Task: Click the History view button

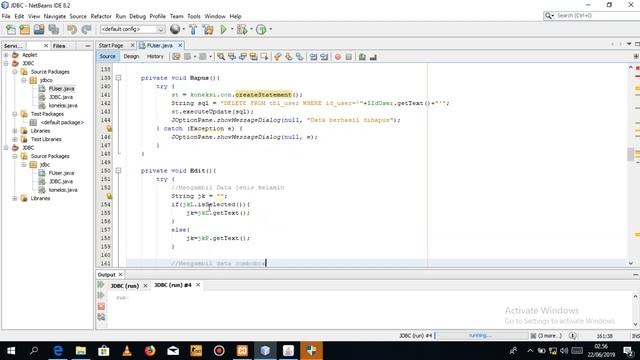Action: coord(155,56)
